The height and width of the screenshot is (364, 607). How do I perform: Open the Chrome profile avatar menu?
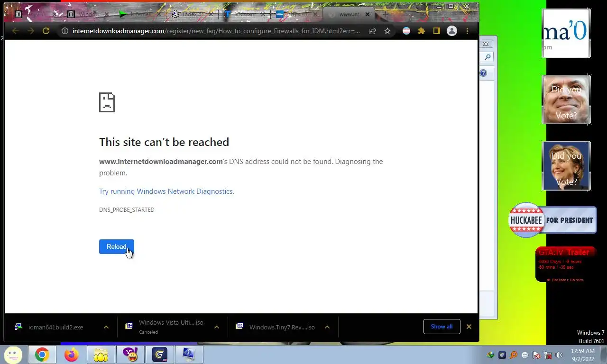click(x=452, y=31)
